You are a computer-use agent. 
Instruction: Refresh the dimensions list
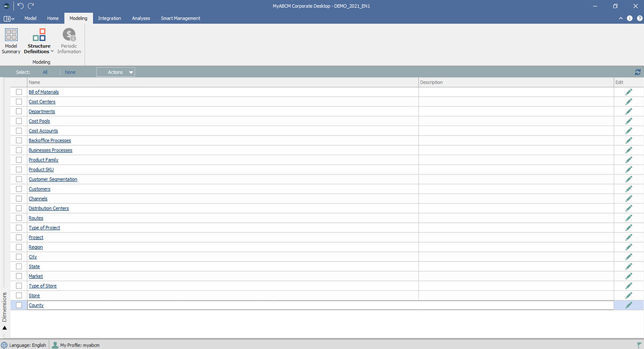pos(638,72)
